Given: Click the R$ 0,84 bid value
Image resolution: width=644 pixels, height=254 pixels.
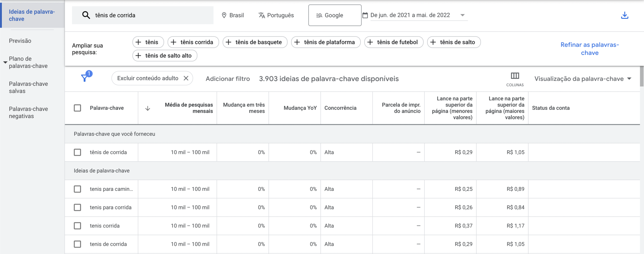Looking at the screenshot, I should pyautogui.click(x=515, y=207).
